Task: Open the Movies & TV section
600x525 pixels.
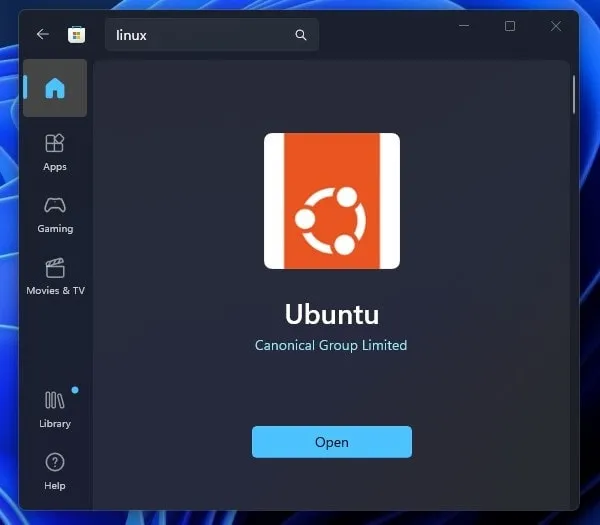Action: tap(55, 276)
